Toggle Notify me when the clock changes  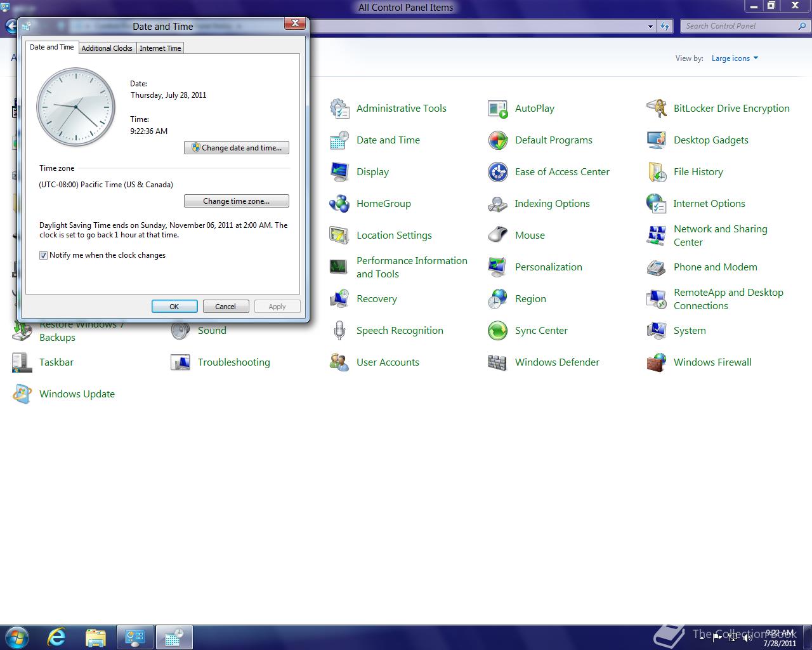[x=44, y=255]
